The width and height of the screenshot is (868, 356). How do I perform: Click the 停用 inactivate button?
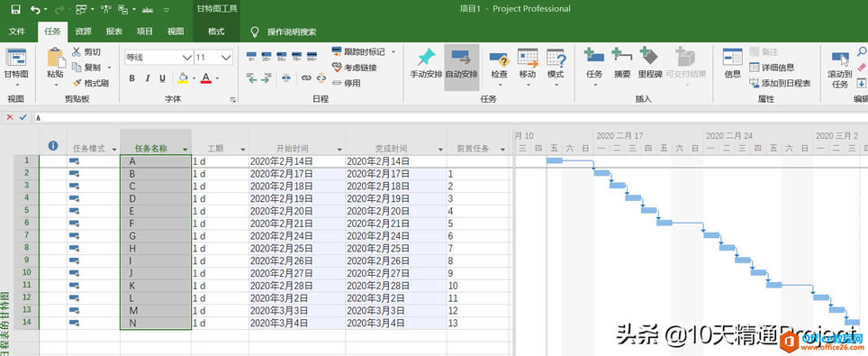pyautogui.click(x=347, y=83)
